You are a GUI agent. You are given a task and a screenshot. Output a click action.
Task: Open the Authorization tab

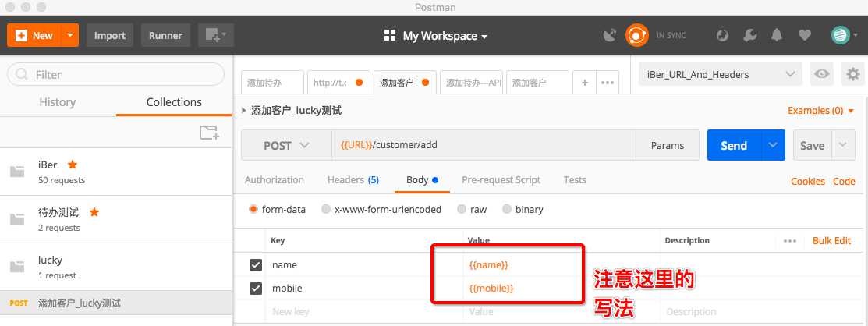tap(274, 180)
